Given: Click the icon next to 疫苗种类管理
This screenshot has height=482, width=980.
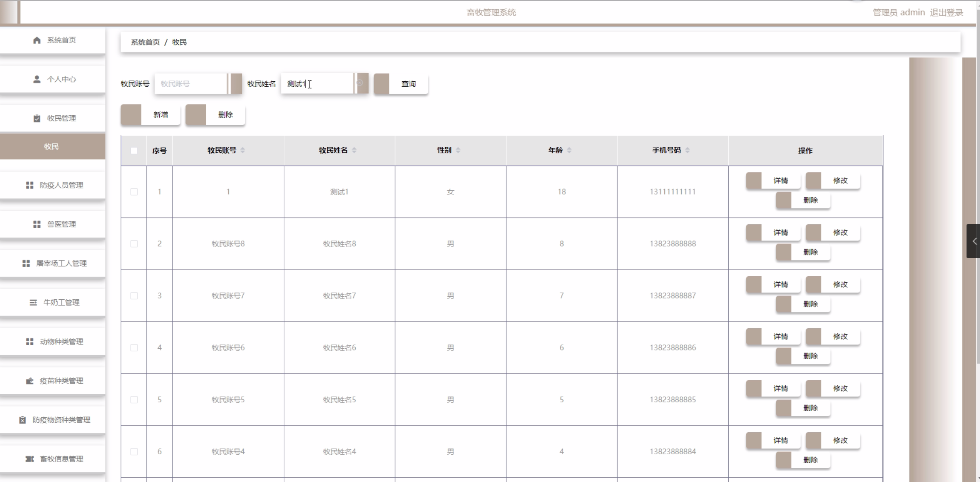Looking at the screenshot, I should point(30,381).
